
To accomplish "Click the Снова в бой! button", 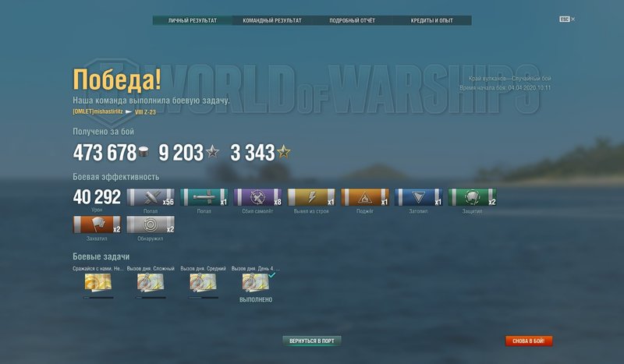I will tap(529, 341).
